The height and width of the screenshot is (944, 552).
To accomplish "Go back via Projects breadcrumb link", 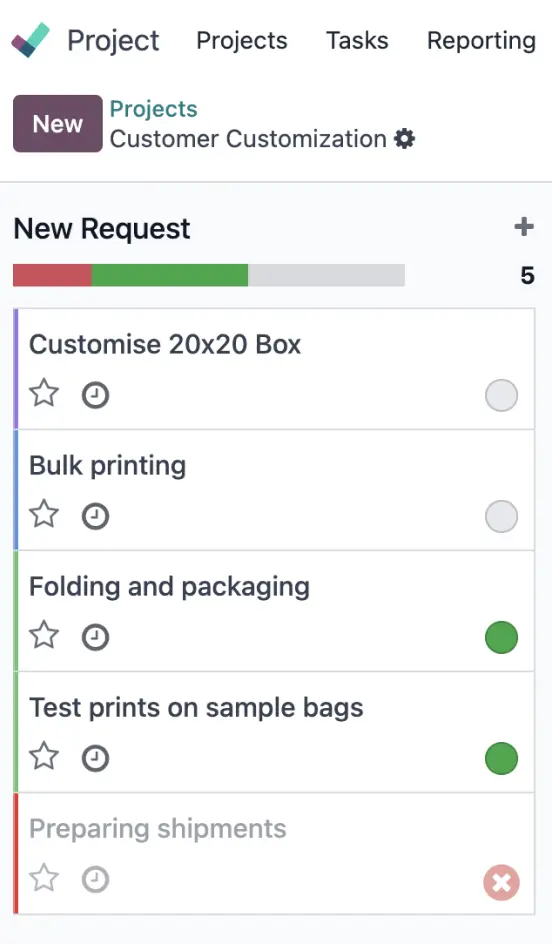I will click(154, 109).
